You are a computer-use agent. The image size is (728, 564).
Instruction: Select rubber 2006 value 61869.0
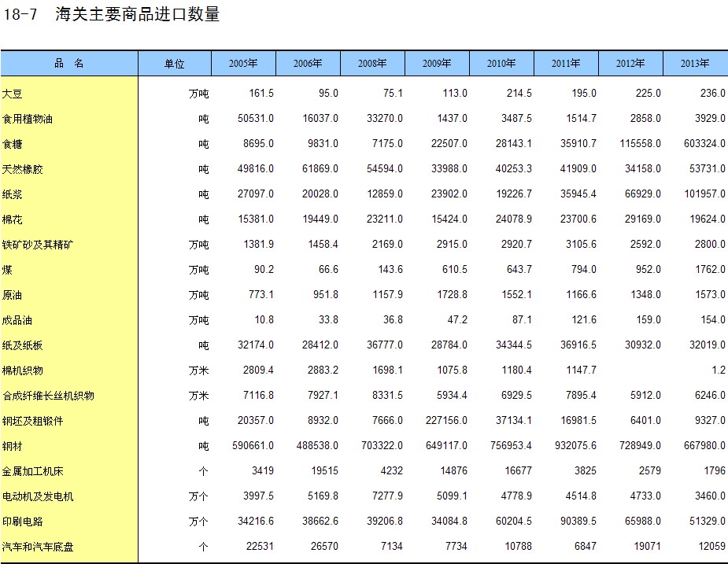(320, 168)
